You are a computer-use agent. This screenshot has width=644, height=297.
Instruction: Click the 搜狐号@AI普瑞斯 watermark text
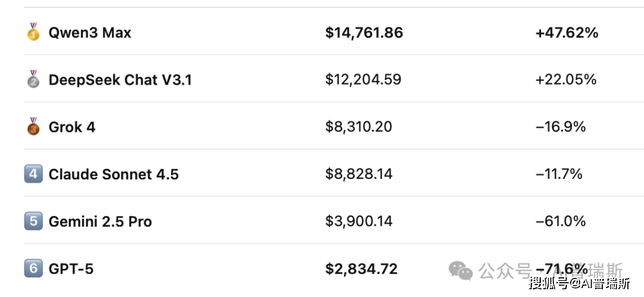pos(579,284)
